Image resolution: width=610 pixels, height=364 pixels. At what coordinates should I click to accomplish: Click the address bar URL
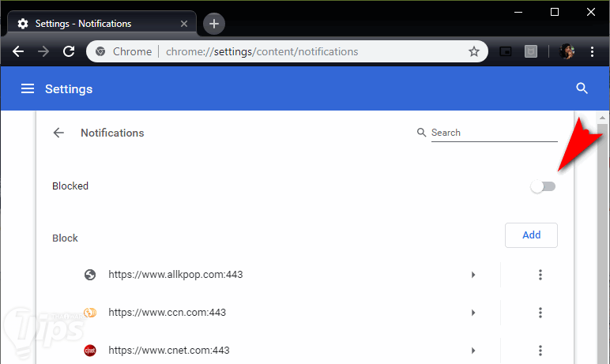pyautogui.click(x=262, y=51)
